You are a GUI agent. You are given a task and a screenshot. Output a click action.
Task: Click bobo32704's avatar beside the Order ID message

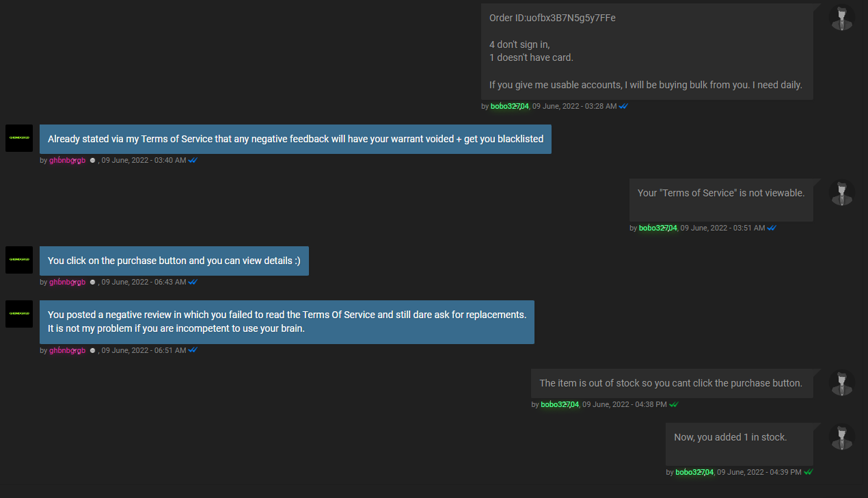(x=843, y=17)
